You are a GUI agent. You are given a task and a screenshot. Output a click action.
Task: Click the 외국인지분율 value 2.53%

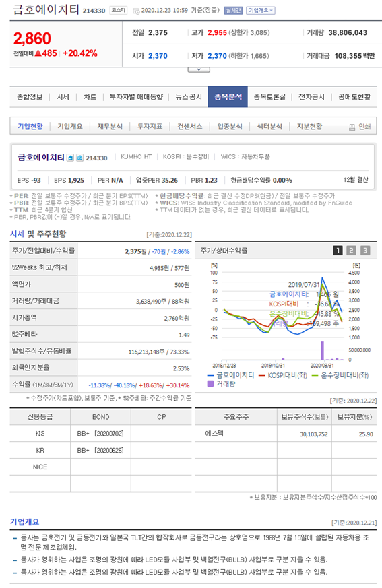pyautogui.click(x=181, y=368)
